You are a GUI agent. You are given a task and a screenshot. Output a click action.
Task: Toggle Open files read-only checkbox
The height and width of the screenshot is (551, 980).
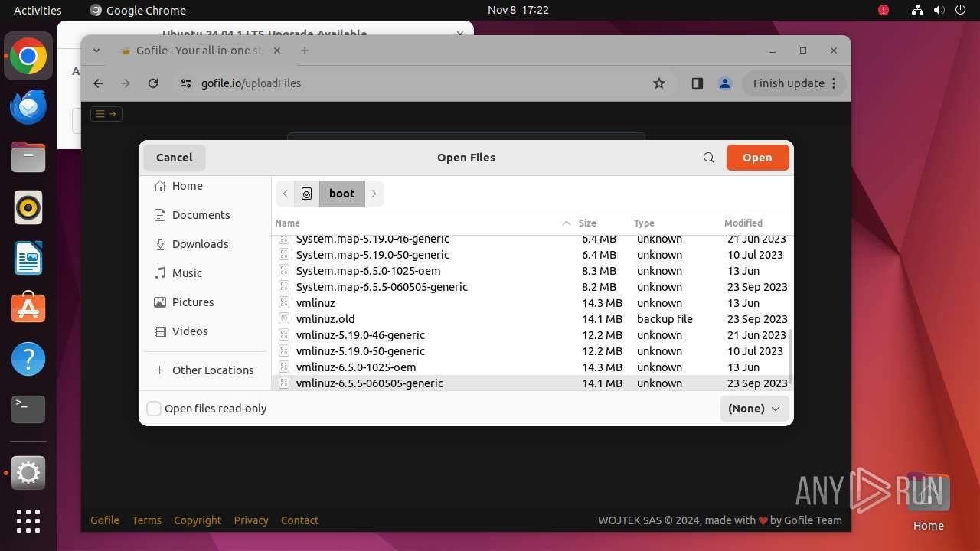[154, 409]
